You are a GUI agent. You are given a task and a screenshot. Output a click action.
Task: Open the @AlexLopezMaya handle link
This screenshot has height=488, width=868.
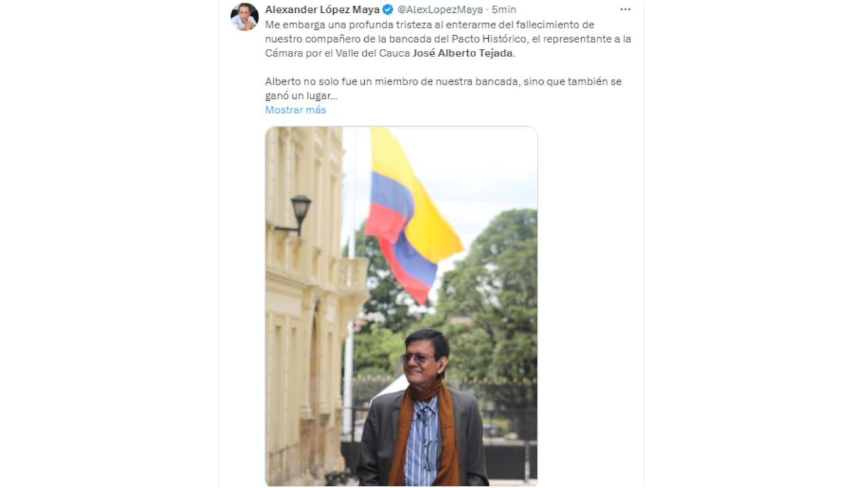[x=440, y=9]
